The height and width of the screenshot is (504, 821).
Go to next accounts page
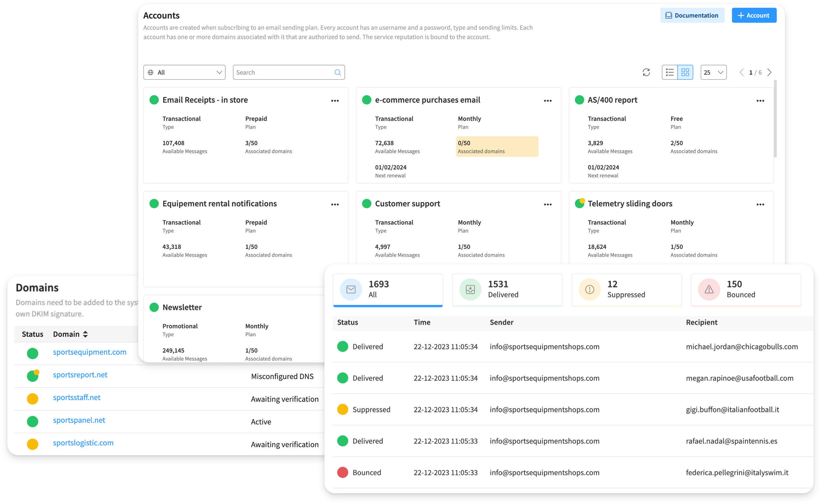click(769, 72)
